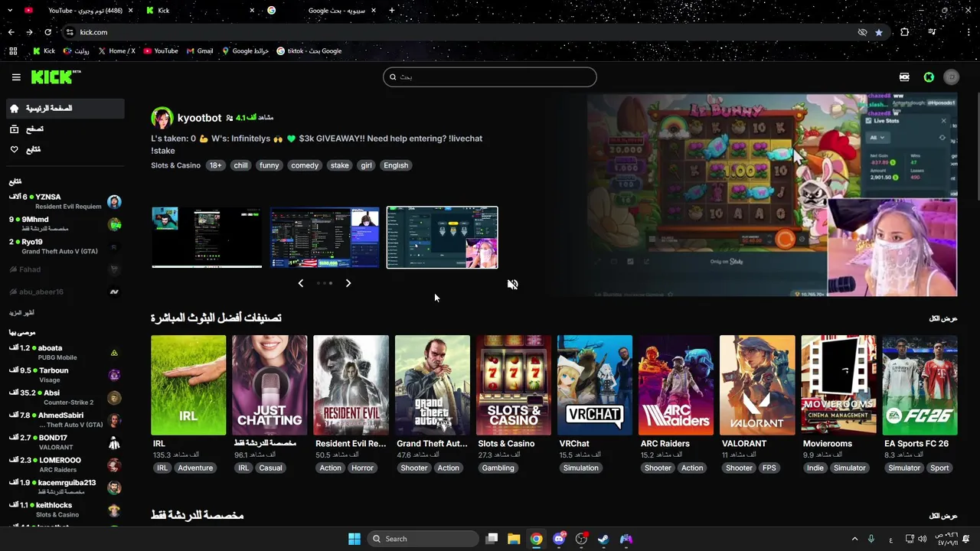Open Grand Theft Auto category card
The width and height of the screenshot is (980, 551).
coord(433,385)
